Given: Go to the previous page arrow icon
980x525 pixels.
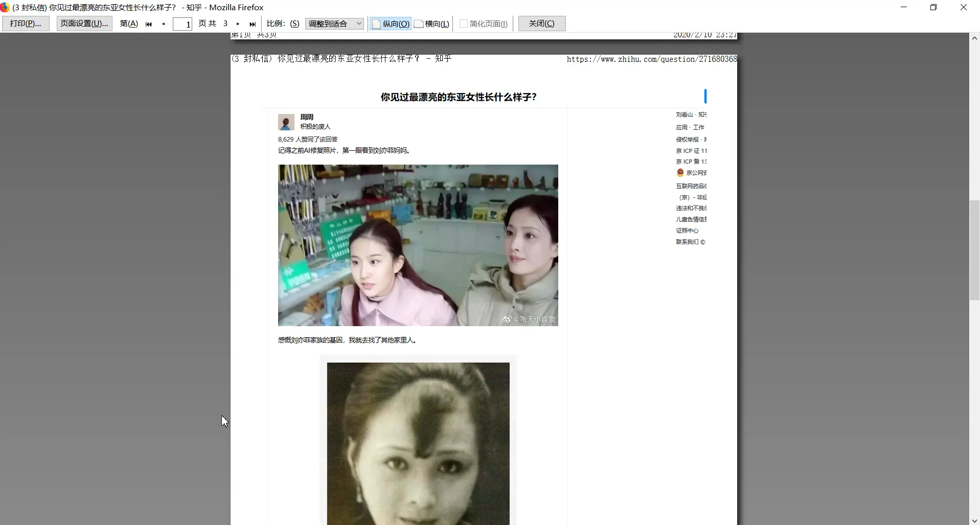Looking at the screenshot, I should pyautogui.click(x=164, y=24).
